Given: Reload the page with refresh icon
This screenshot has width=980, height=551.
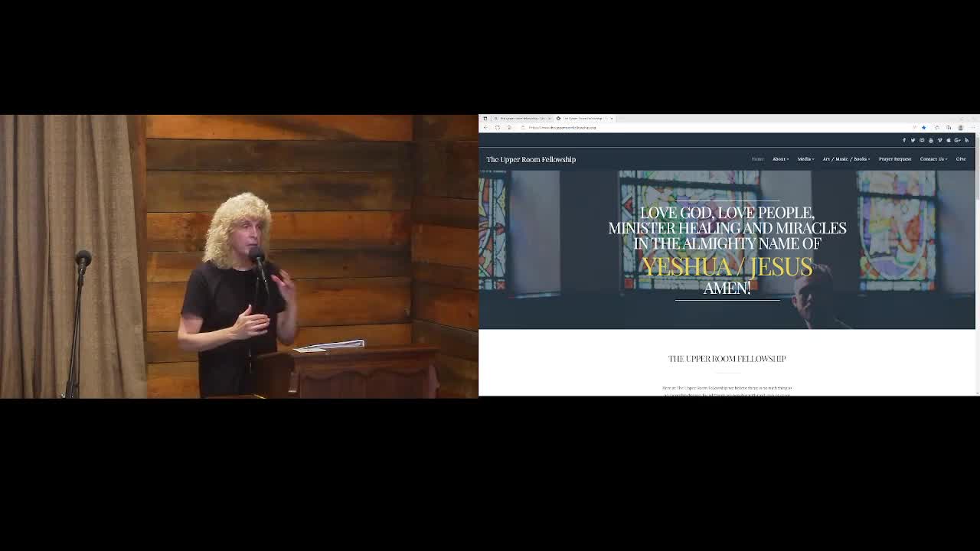Looking at the screenshot, I should coord(498,127).
